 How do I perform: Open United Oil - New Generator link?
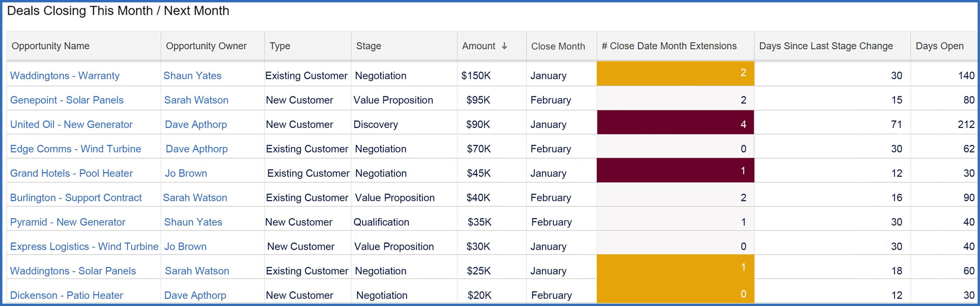tap(71, 125)
